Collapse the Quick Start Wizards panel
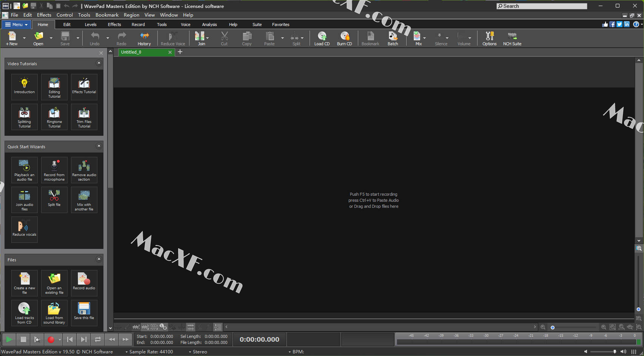 click(99, 146)
